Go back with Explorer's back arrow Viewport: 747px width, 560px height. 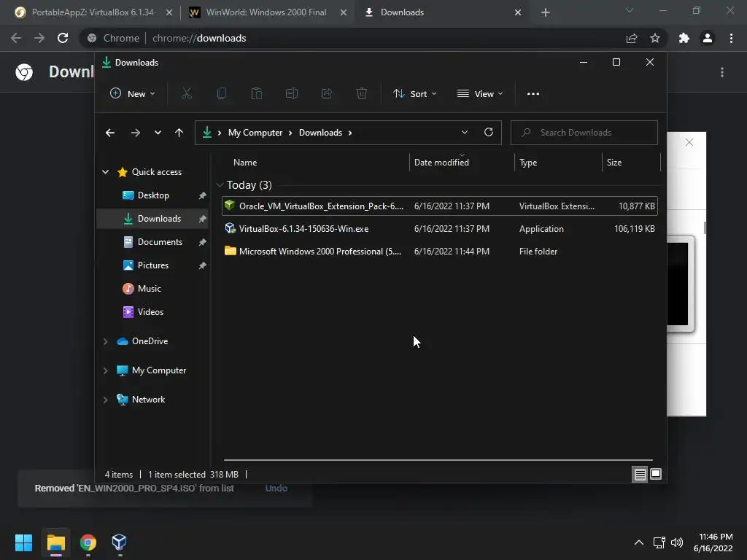(x=110, y=133)
